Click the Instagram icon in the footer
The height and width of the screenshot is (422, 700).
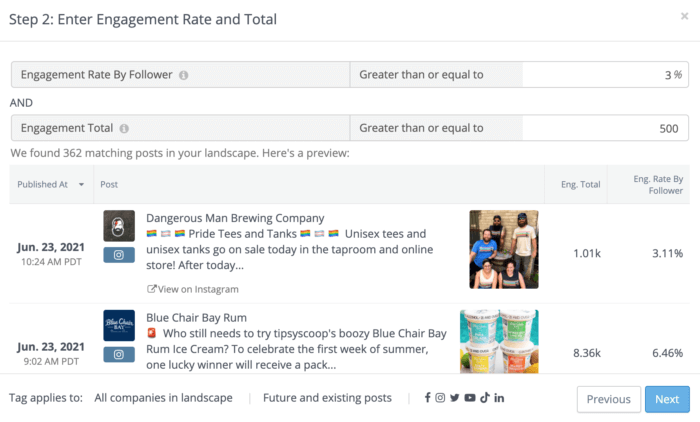click(441, 398)
